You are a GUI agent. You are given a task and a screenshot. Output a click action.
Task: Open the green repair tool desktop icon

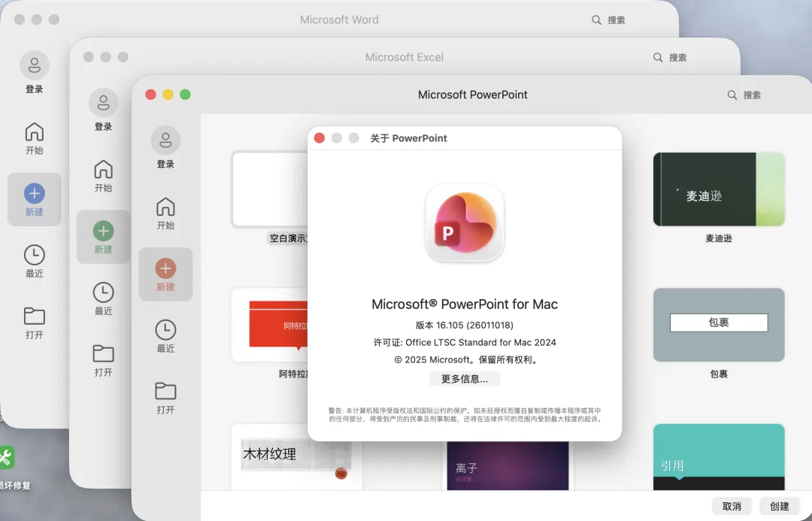(6, 458)
